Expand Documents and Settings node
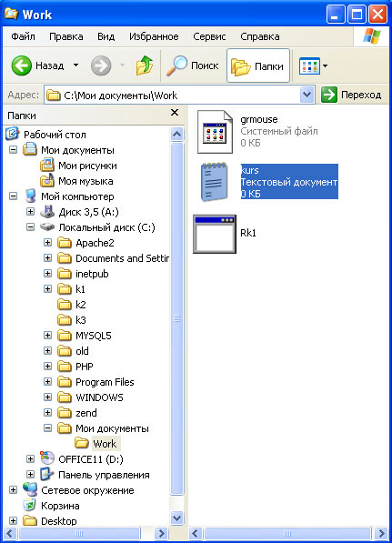 coord(48,258)
